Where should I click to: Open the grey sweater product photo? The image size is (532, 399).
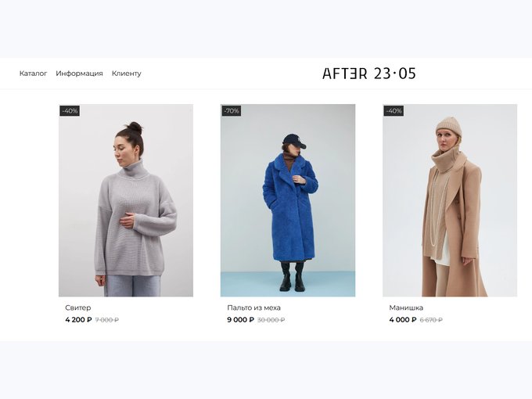click(126, 200)
